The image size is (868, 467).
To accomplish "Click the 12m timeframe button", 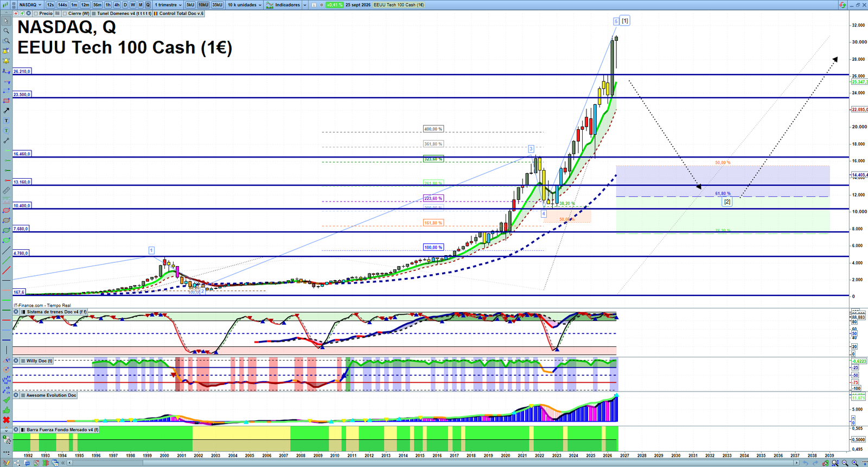I will 85,5.
